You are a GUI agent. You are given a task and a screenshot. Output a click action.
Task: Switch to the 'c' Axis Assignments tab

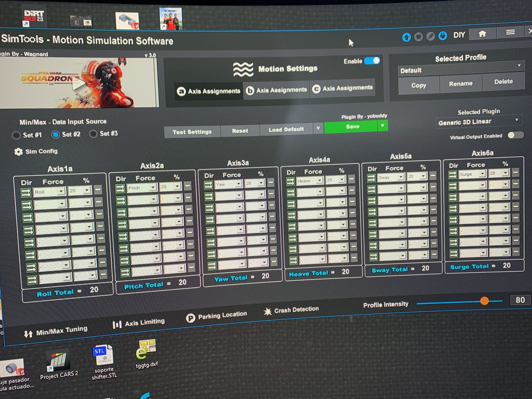coord(342,88)
